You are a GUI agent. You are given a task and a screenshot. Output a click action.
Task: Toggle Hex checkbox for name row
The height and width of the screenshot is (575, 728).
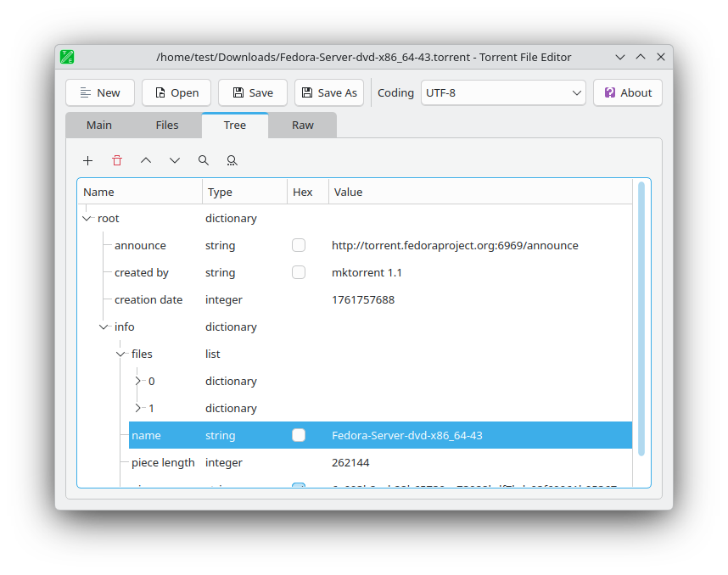pyautogui.click(x=299, y=435)
